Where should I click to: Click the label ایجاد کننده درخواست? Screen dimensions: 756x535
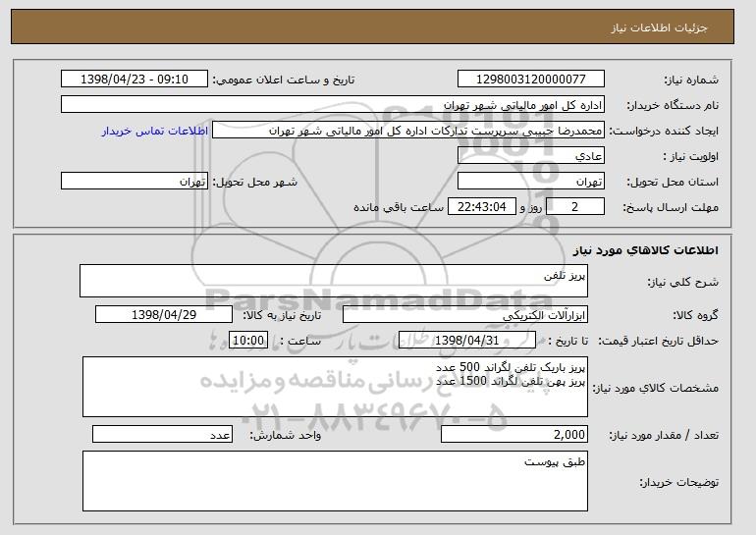tap(664, 131)
